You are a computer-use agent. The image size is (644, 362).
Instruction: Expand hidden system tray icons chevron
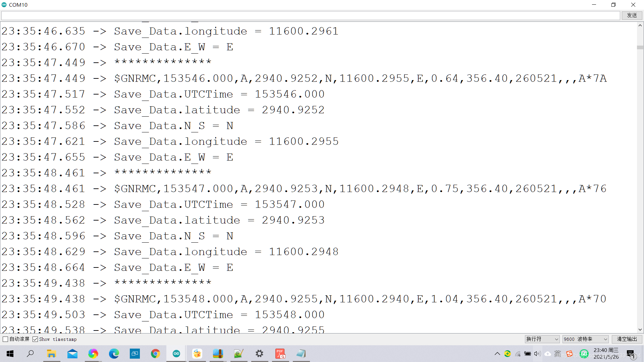tap(497, 354)
